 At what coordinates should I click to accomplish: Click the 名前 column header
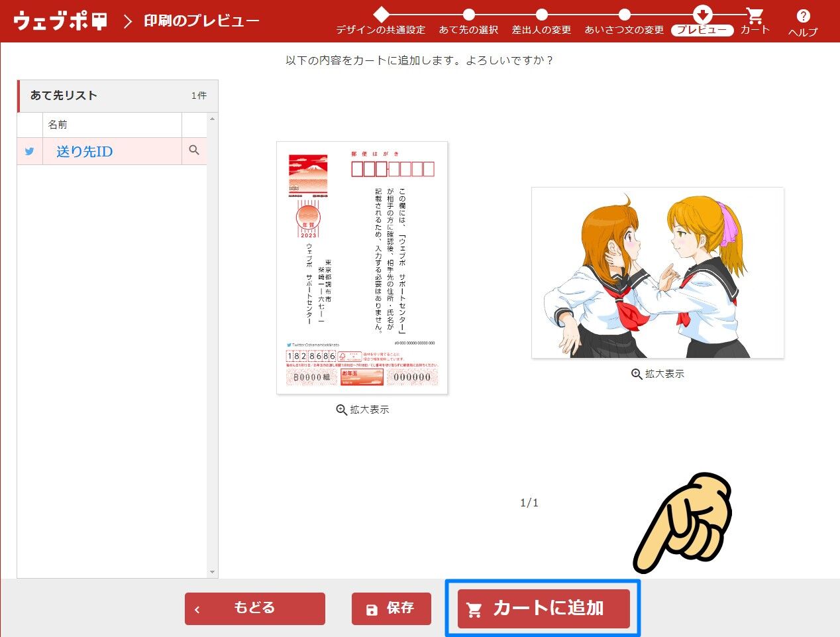pyautogui.click(x=112, y=125)
